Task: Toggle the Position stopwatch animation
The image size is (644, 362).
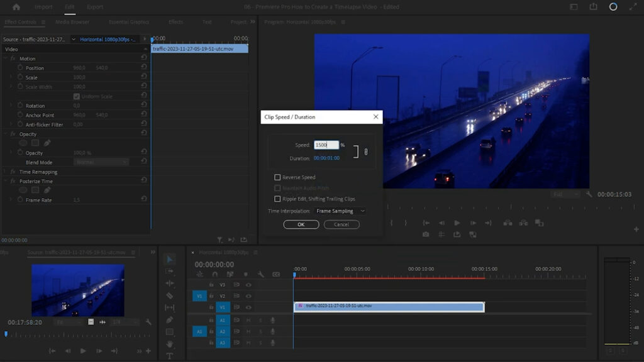Action: [x=20, y=67]
